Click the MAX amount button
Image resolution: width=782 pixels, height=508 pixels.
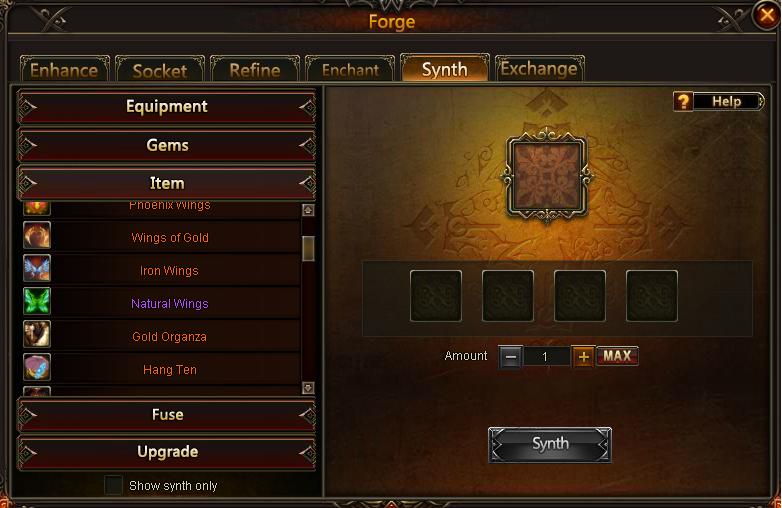[617, 356]
